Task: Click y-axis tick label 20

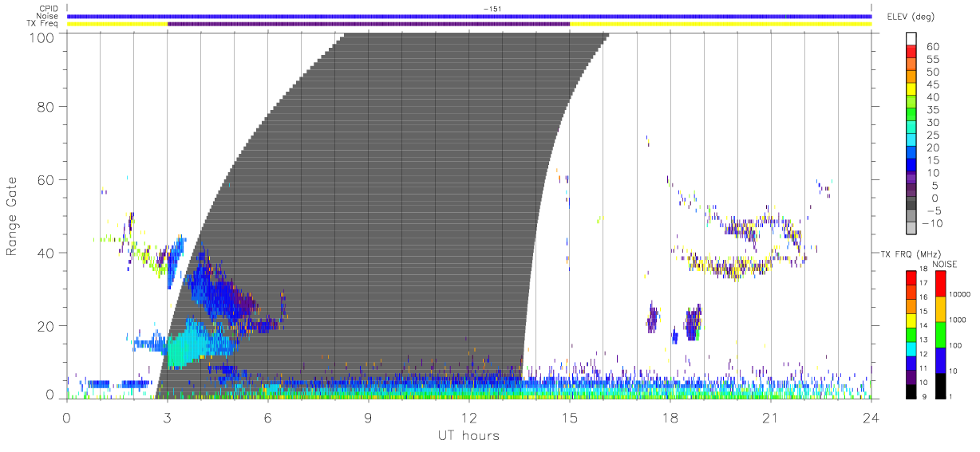Action: pyautogui.click(x=47, y=326)
